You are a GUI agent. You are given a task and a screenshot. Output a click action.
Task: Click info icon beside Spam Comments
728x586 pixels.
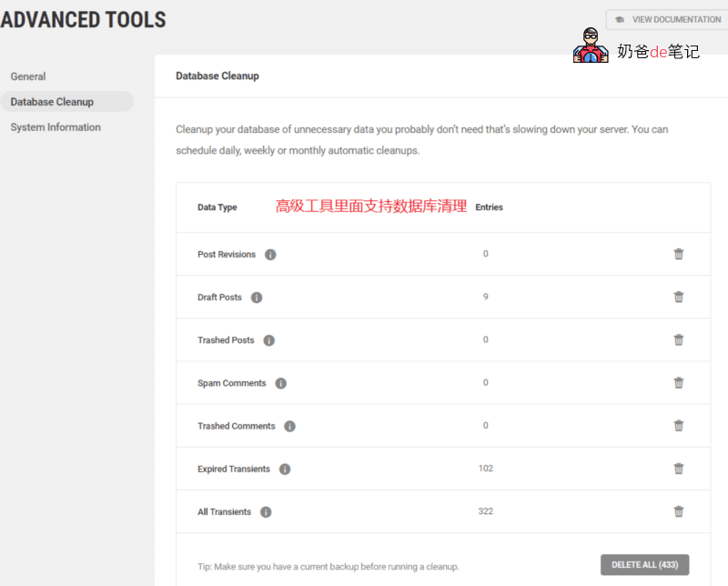281,383
